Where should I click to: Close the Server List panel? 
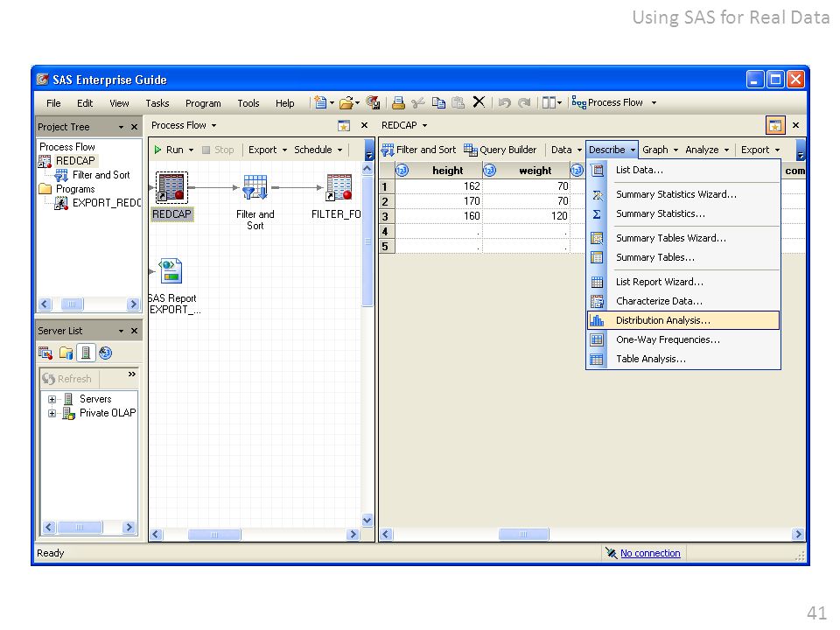[x=135, y=331]
